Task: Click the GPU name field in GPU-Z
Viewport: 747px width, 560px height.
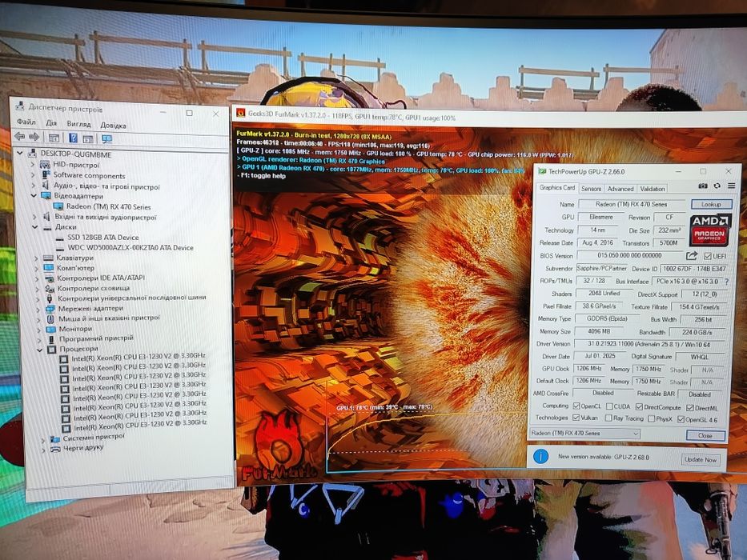Action: tap(631, 204)
